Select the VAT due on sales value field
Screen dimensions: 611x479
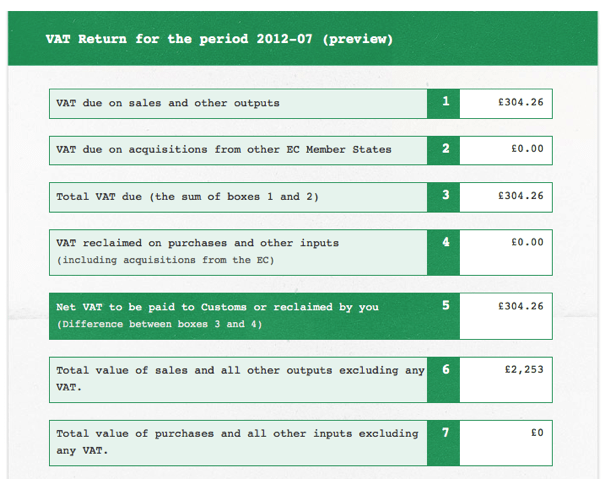pos(507,103)
